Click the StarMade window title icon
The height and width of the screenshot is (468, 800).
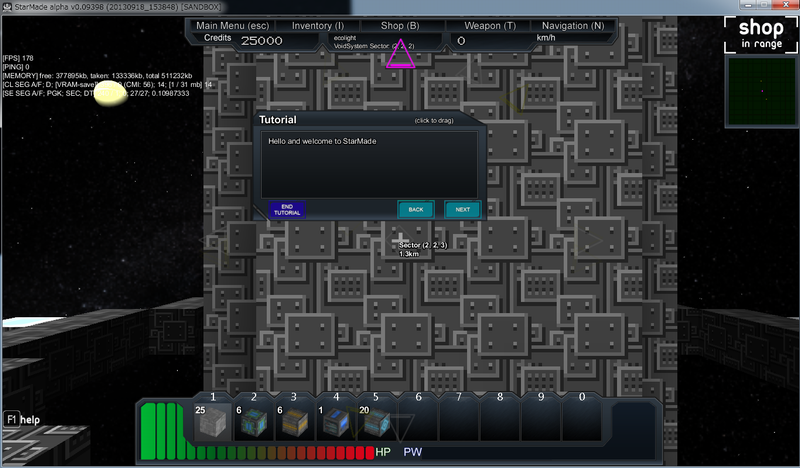[x=7, y=7]
